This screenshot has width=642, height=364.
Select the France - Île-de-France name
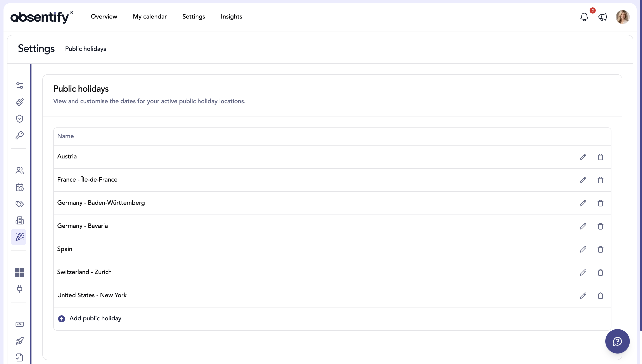coord(87,179)
